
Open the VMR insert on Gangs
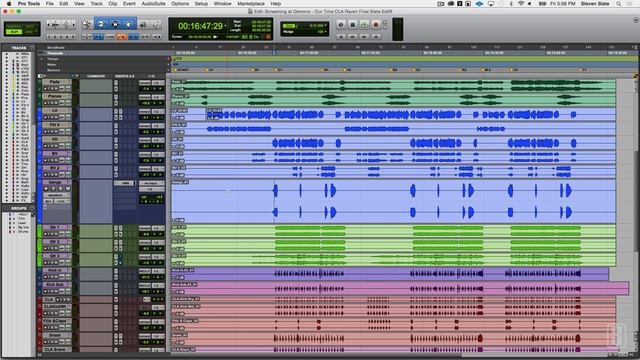pyautogui.click(x=125, y=183)
